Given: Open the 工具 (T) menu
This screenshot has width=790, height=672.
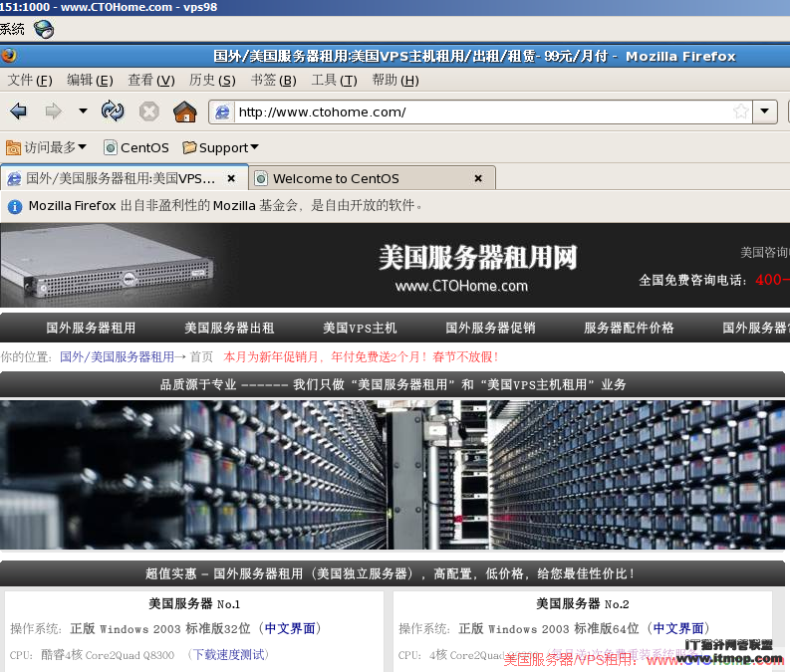Looking at the screenshot, I should pos(334,80).
